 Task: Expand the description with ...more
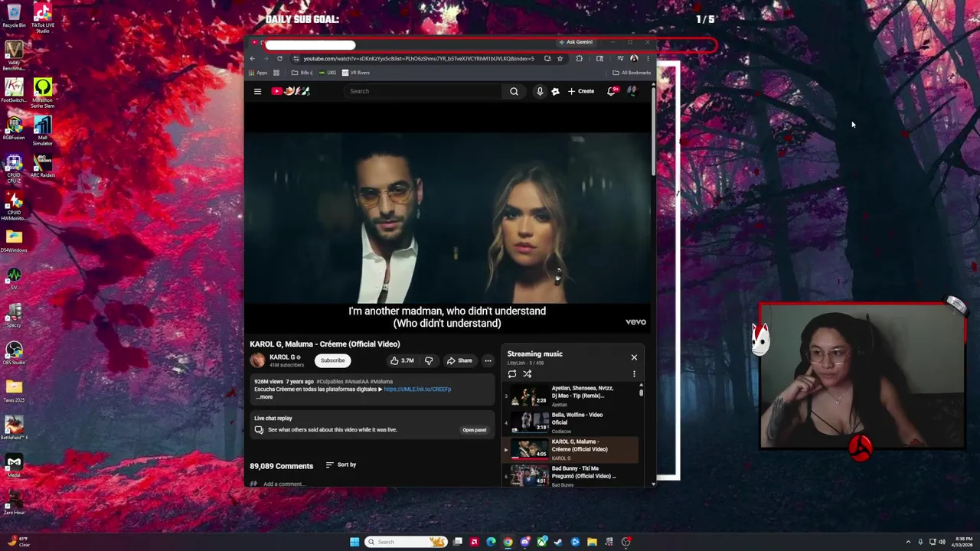(264, 397)
